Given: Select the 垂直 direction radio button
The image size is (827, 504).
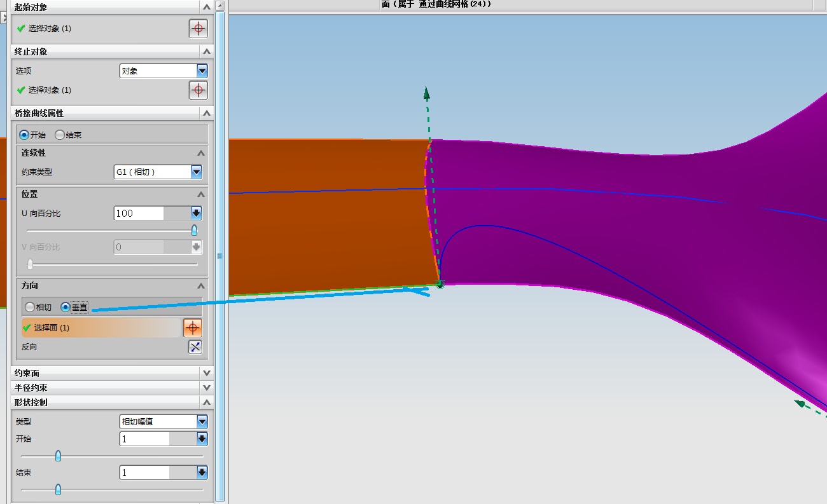Looking at the screenshot, I should [x=65, y=307].
